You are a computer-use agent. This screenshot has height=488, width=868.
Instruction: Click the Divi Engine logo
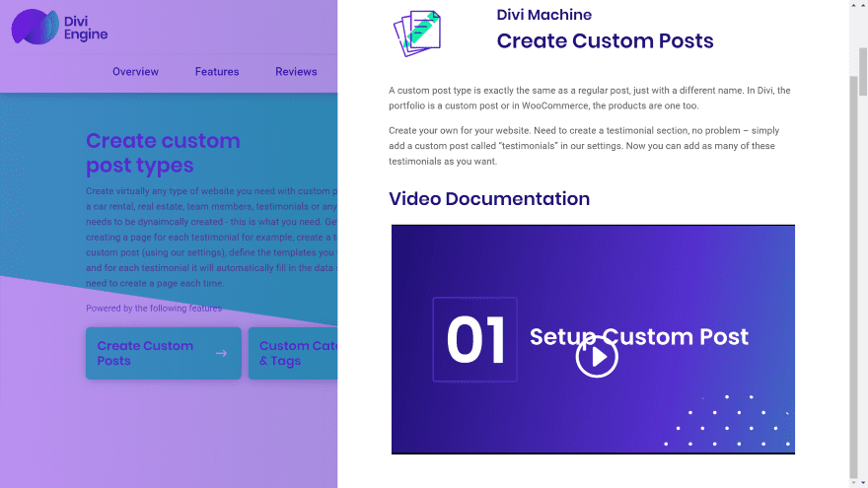point(60,28)
